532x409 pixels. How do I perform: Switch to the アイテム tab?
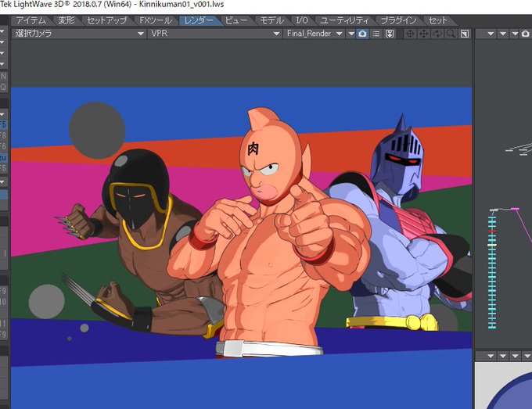[x=31, y=20]
